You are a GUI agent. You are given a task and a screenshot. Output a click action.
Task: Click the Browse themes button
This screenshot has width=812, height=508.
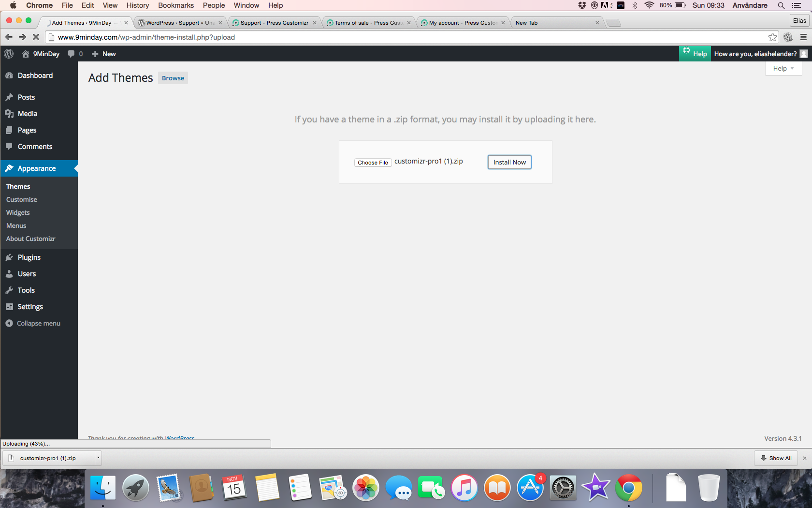[x=173, y=78]
